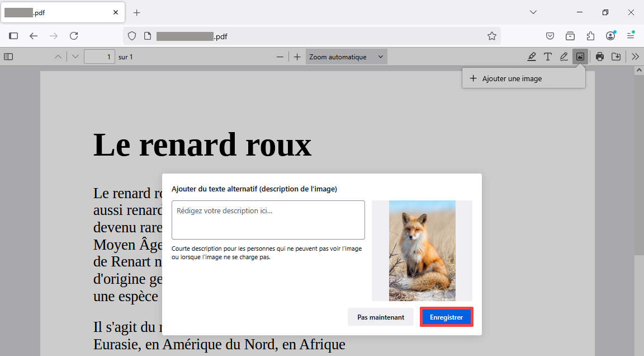Download the PDF file
The width and height of the screenshot is (644, 356).
[616, 56]
